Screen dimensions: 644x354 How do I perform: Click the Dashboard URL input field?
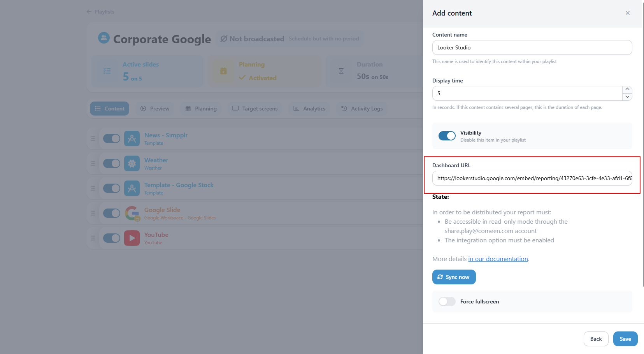532,178
